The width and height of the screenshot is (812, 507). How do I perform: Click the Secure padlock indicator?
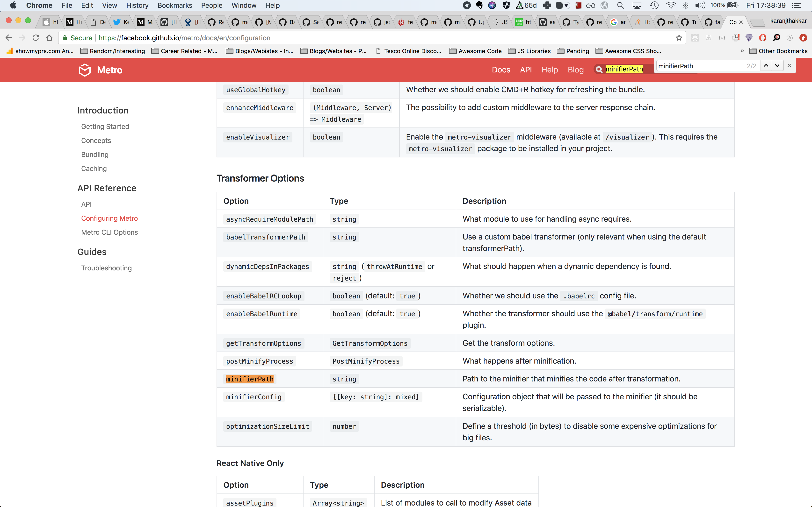[x=65, y=38]
